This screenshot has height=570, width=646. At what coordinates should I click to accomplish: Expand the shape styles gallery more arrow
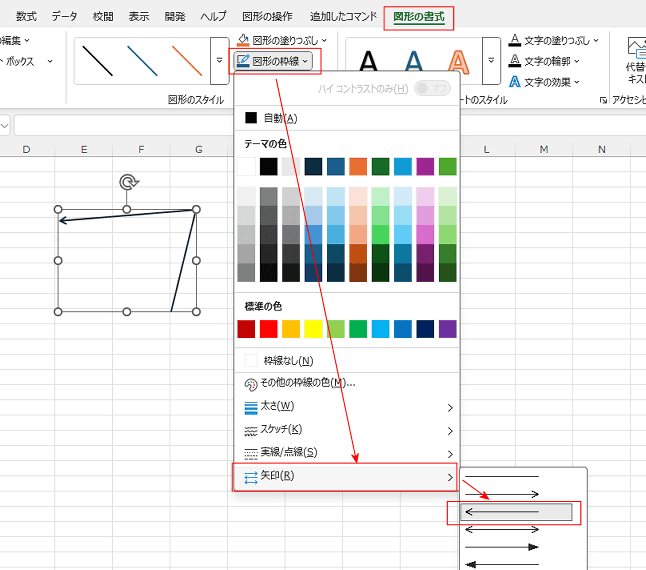point(219,62)
